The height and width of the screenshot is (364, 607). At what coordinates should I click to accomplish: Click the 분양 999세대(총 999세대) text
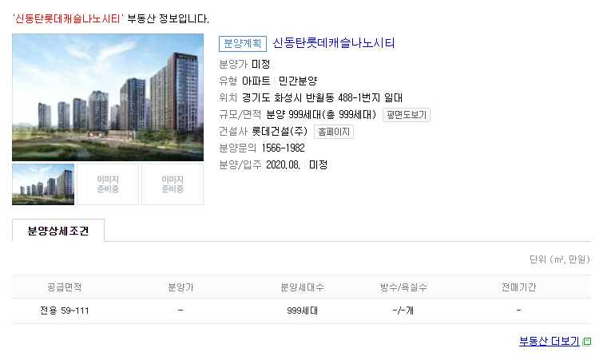[321, 115]
